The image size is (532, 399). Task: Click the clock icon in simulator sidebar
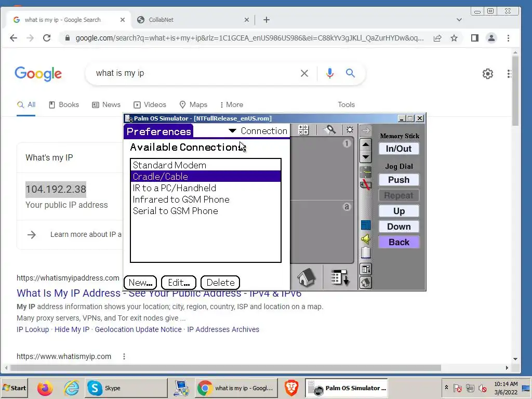click(366, 172)
